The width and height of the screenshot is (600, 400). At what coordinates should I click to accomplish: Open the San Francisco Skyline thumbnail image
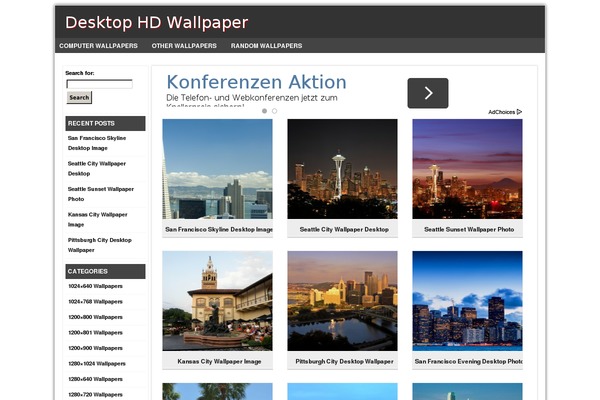[x=217, y=169]
